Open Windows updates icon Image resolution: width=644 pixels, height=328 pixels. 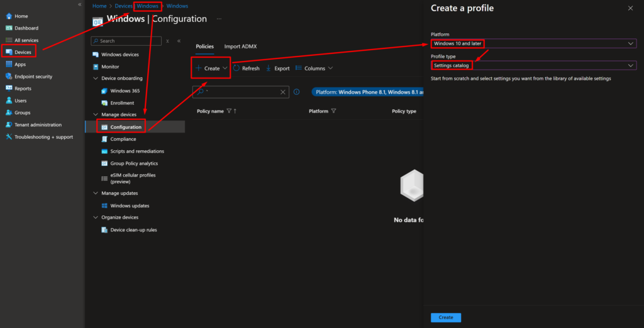[x=104, y=205]
